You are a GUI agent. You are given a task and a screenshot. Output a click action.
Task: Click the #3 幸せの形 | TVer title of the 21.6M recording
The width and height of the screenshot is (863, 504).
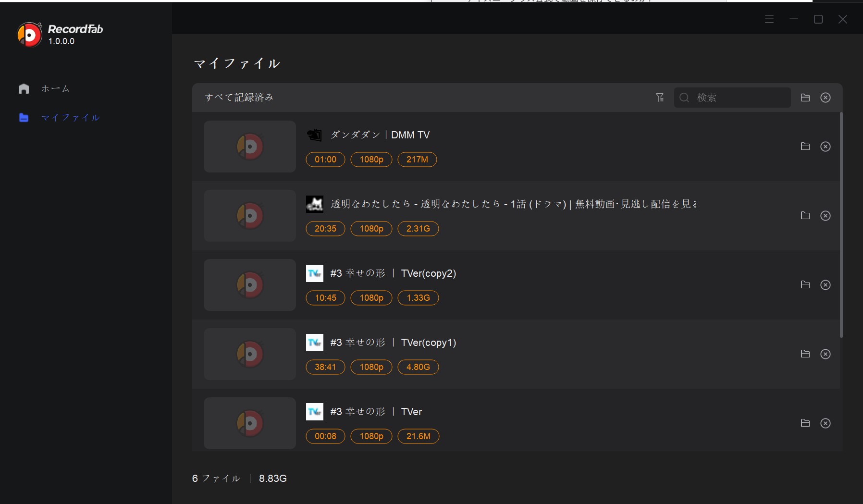[x=376, y=412]
